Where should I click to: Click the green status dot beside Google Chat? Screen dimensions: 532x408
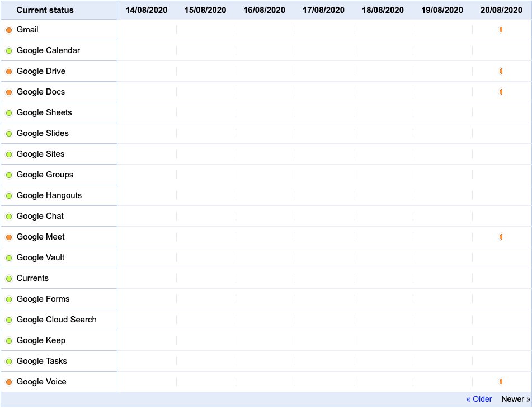pyautogui.click(x=9, y=217)
